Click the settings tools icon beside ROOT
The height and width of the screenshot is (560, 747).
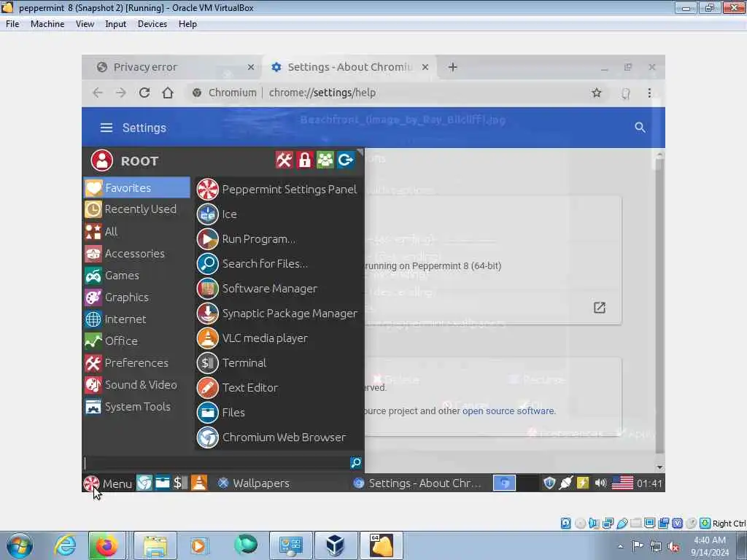(284, 160)
